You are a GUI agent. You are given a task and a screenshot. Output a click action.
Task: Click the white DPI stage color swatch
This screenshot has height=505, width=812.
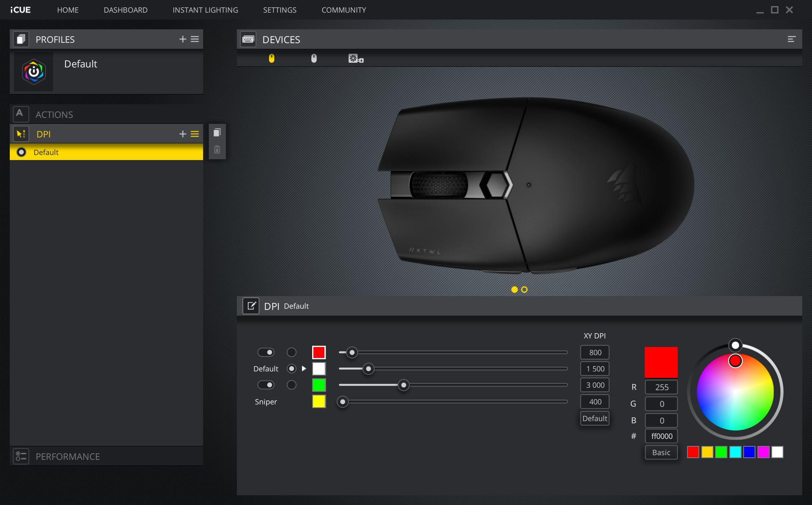(319, 369)
